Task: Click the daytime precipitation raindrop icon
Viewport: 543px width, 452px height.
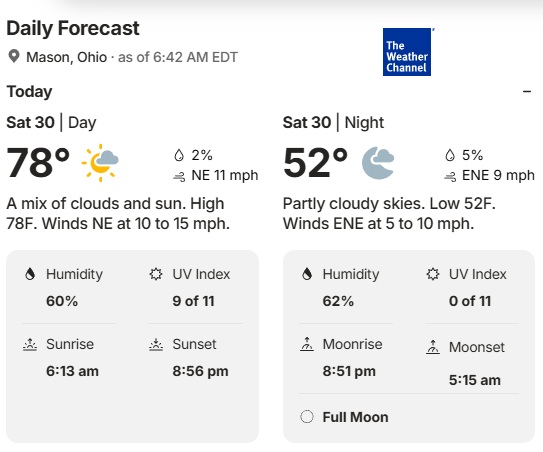Action: pyautogui.click(x=179, y=155)
